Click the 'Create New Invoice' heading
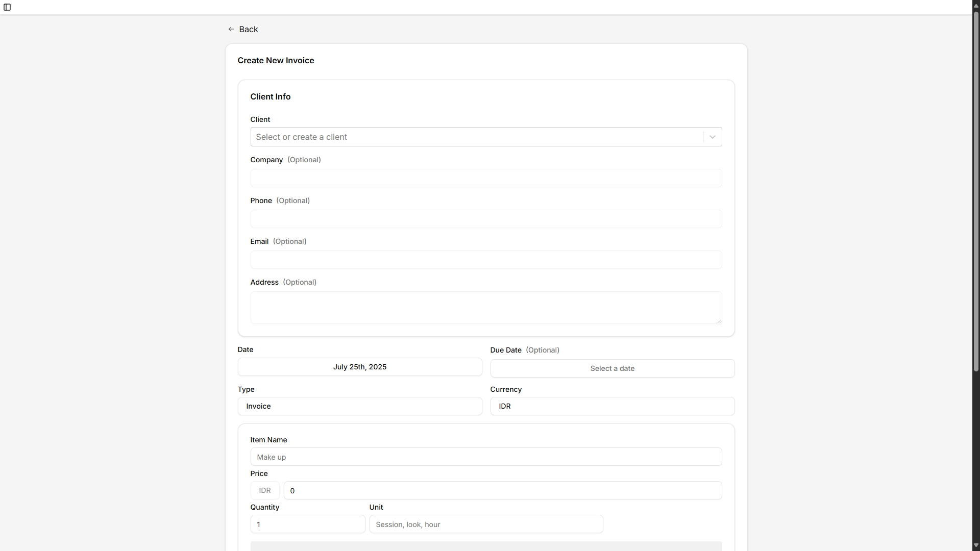Image resolution: width=980 pixels, height=551 pixels. pyautogui.click(x=276, y=61)
